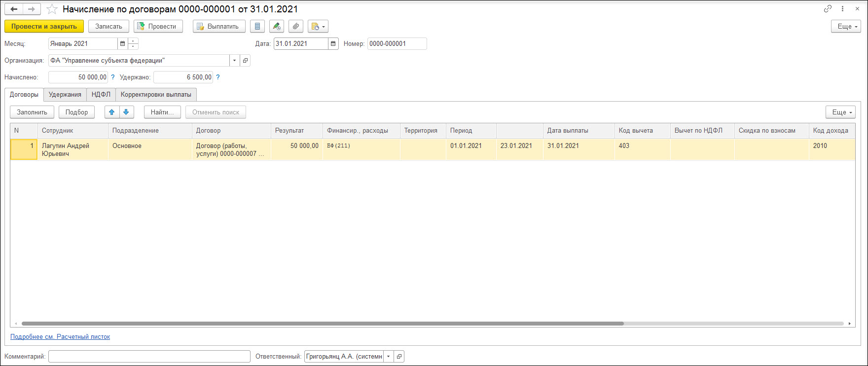
Task: Click the horizontal scrollbar thumb of the table
Action: coord(323,324)
